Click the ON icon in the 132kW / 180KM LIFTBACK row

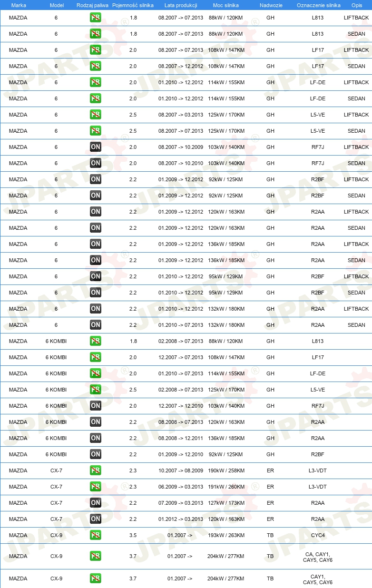96,309
